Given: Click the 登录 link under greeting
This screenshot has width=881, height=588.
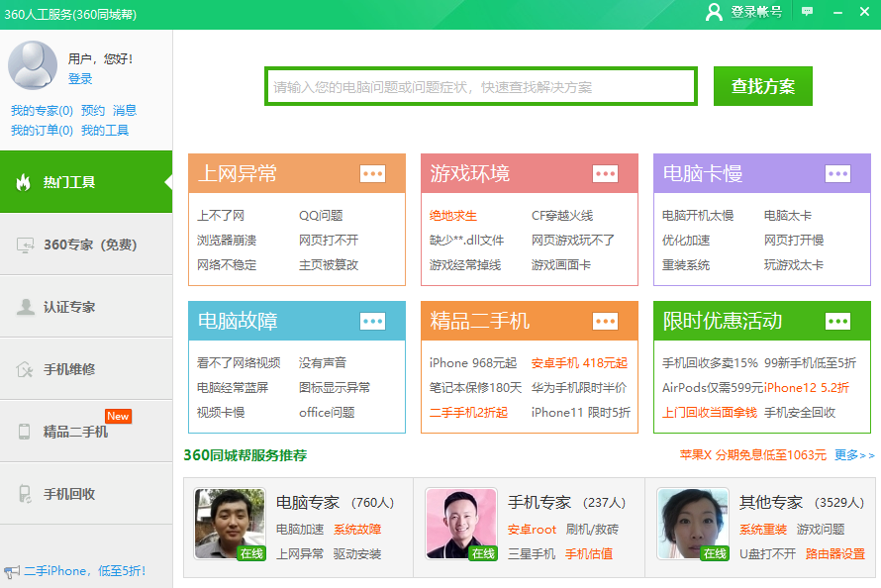Looking at the screenshot, I should [80, 78].
